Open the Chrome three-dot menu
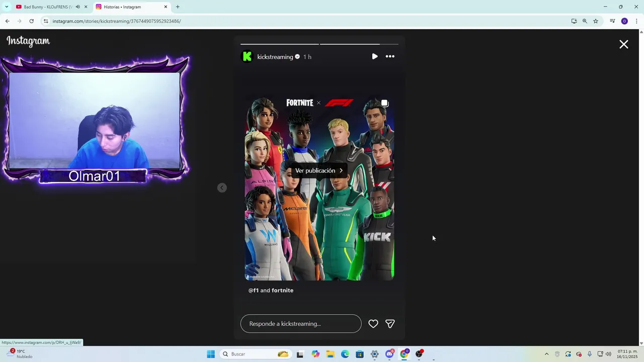 pos(636,21)
